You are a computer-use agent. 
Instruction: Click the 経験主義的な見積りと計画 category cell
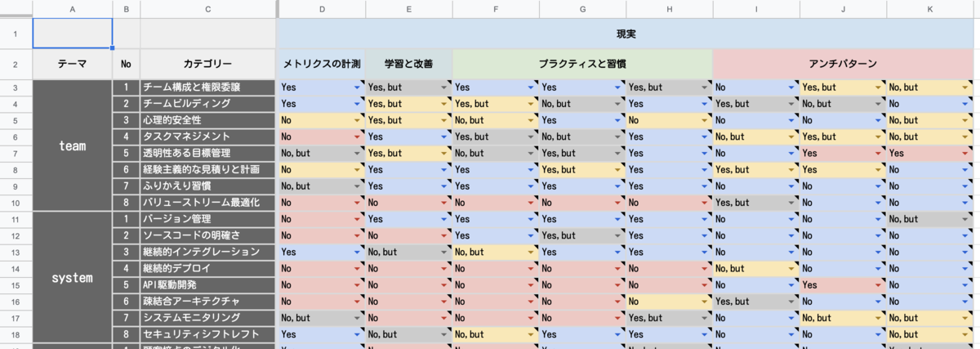point(207,169)
